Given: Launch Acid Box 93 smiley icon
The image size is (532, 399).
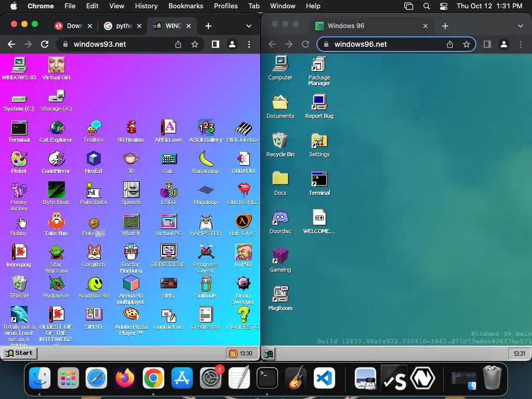Looking at the screenshot, I should [94, 287].
